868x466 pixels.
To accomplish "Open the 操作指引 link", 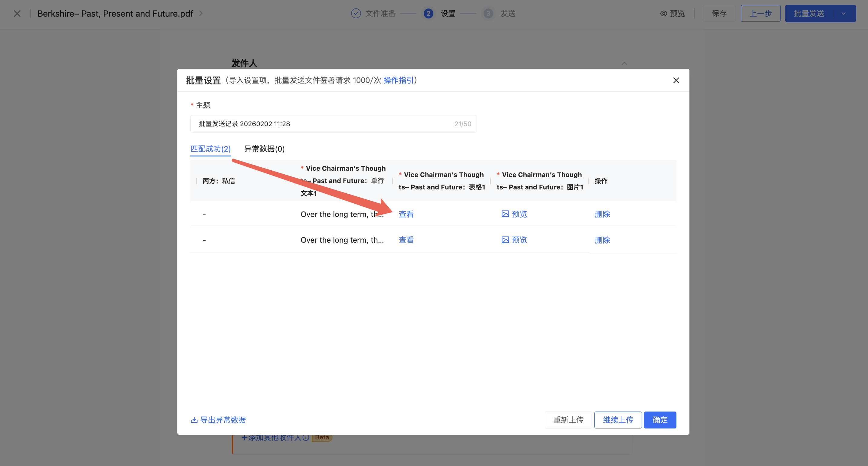I will (x=398, y=80).
